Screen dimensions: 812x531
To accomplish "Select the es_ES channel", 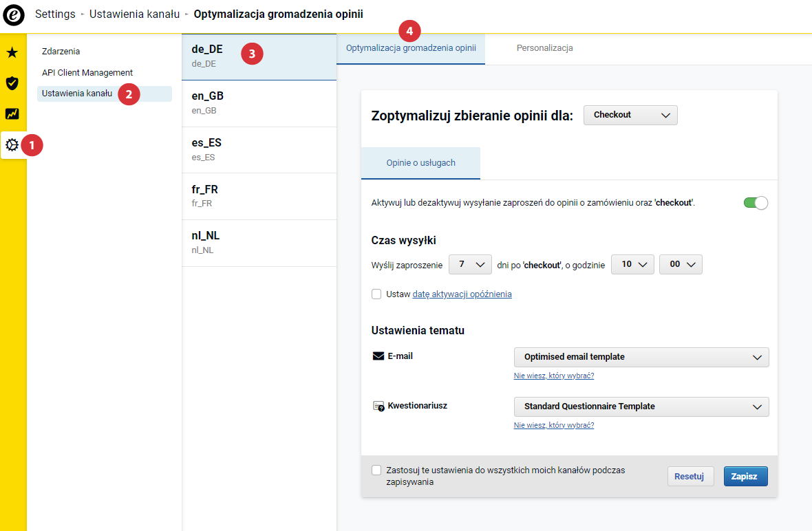I will 259,150.
